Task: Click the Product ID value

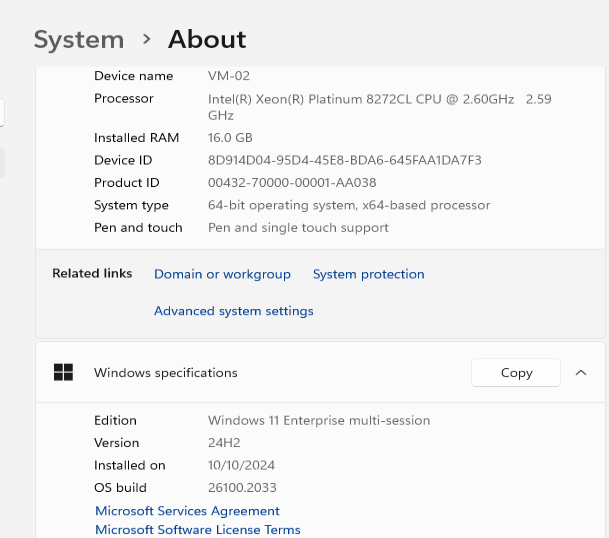Action: (x=292, y=183)
